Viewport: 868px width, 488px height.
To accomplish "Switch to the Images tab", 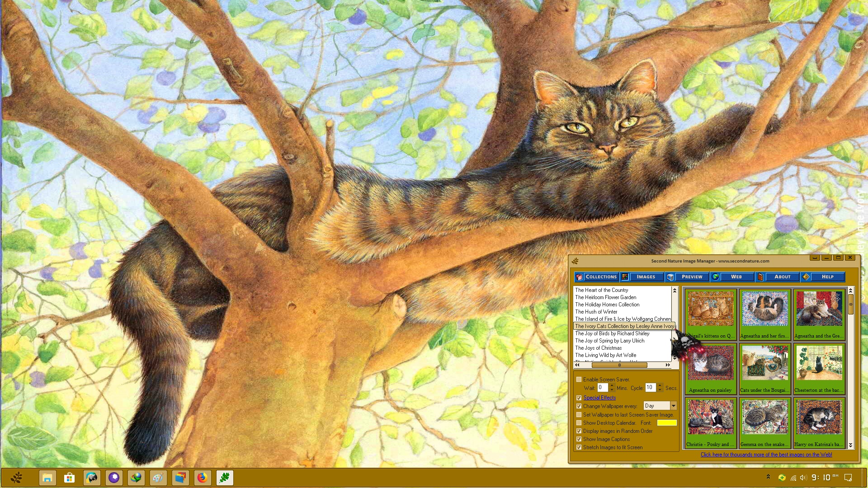I will click(642, 277).
